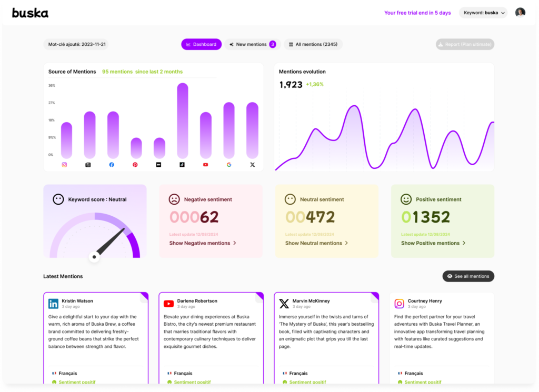This screenshot has width=539, height=392.
Task: Click the positive sentiment count '01352'
Action: (425, 217)
